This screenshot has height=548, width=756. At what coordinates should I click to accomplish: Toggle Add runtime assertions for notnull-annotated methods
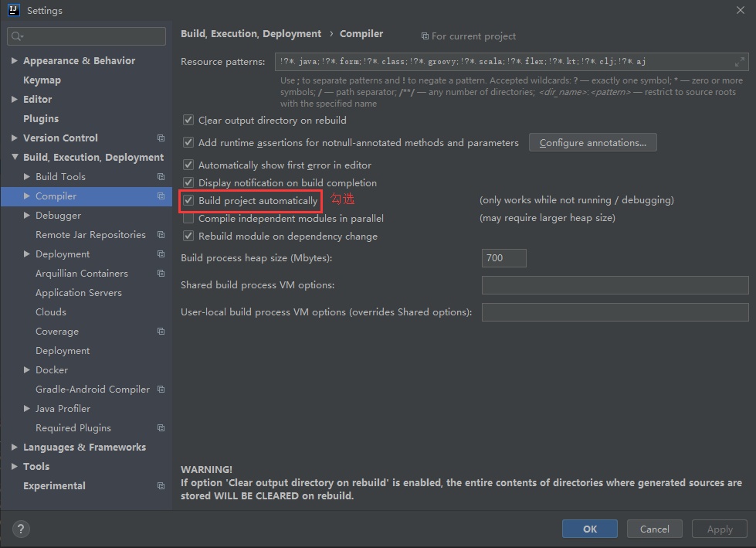click(x=188, y=142)
